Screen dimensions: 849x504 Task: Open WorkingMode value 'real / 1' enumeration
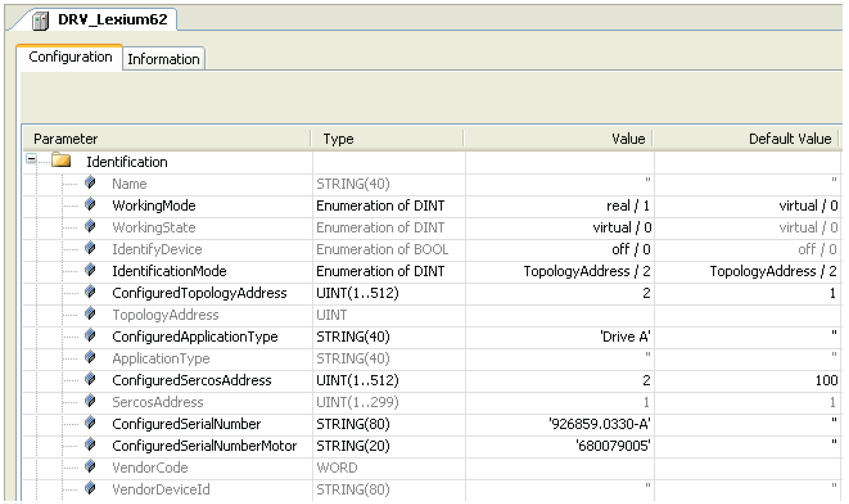[x=627, y=206]
